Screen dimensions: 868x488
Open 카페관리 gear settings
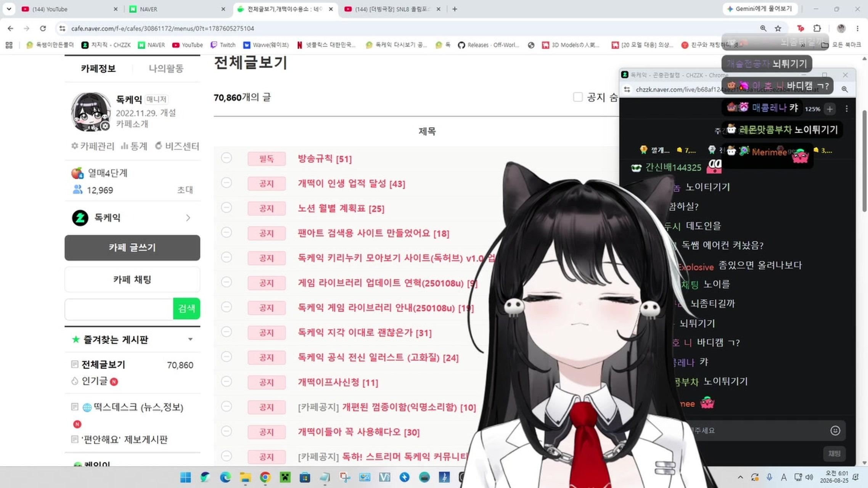[93, 146]
